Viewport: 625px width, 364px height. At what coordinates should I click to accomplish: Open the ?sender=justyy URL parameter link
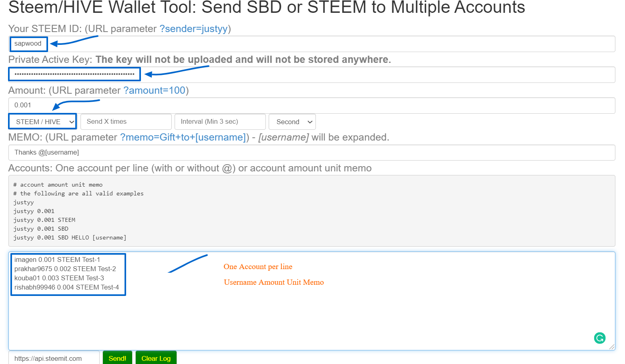[x=193, y=29]
